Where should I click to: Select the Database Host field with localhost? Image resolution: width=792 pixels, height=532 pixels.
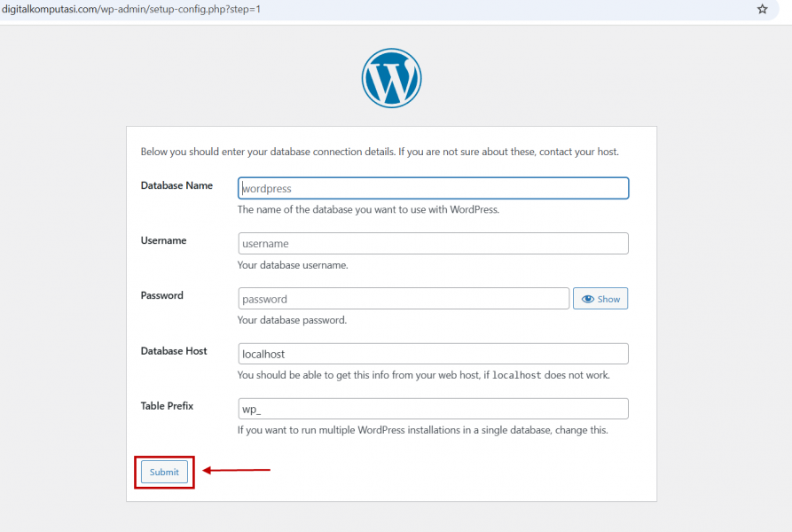pos(434,354)
